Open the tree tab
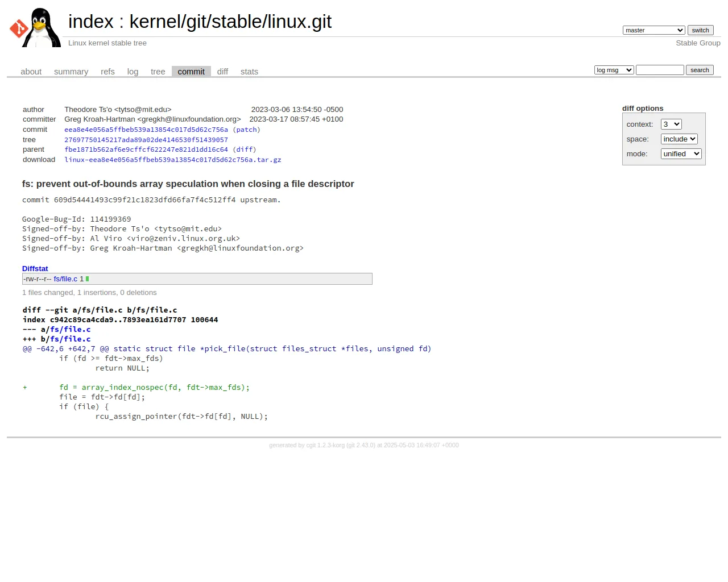Image resolution: width=728 pixels, height=582 pixels. point(158,72)
